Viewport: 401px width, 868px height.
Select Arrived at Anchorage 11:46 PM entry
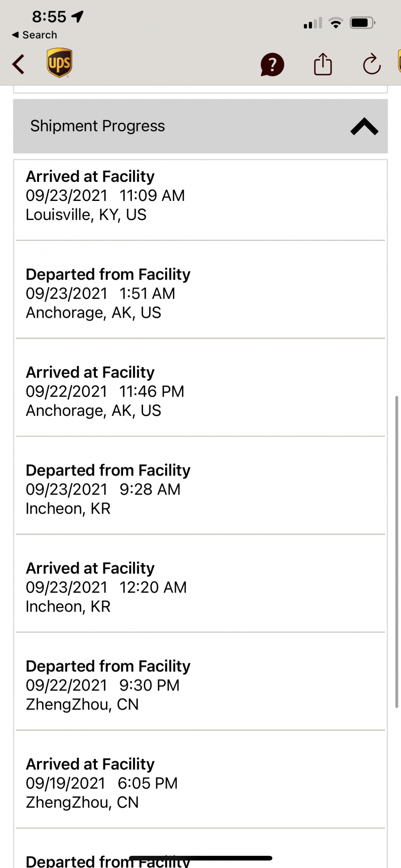[199, 391]
